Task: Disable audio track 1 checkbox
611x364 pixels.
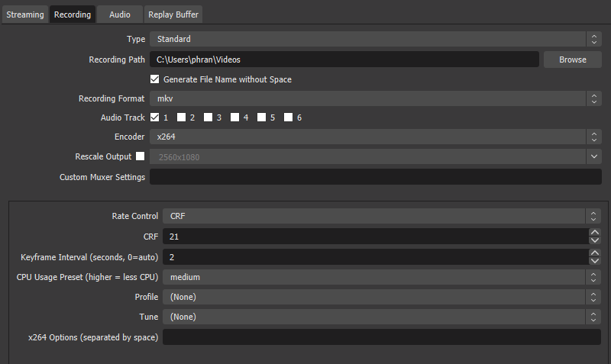Action: 155,118
